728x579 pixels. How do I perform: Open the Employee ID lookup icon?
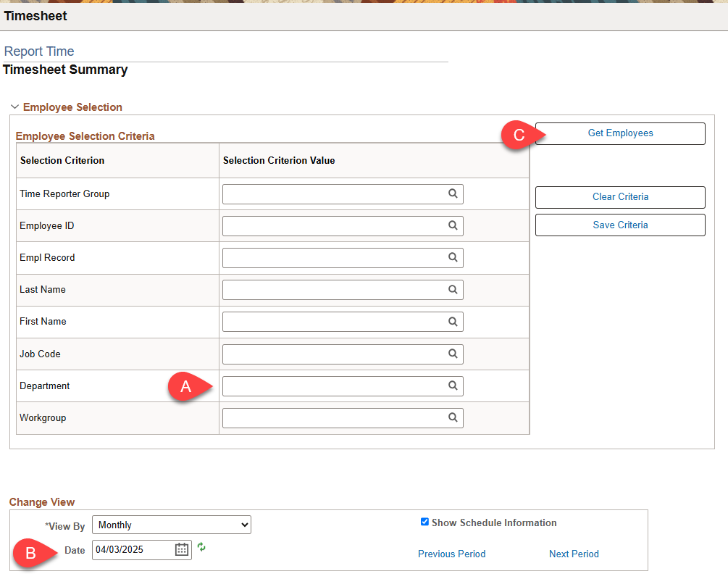pyautogui.click(x=453, y=225)
